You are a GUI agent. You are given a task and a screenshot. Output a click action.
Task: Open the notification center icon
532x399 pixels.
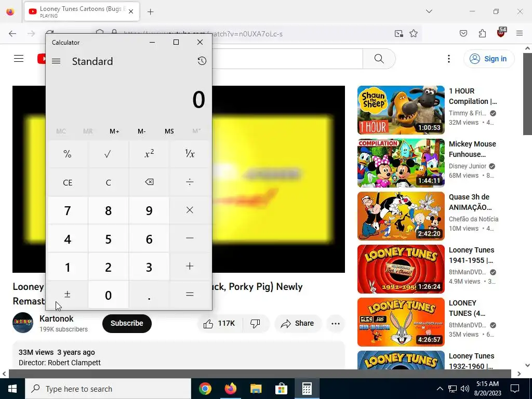pos(515,389)
